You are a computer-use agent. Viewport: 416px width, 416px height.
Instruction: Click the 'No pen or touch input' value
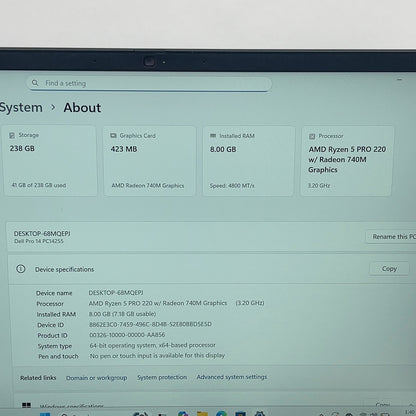(x=157, y=356)
